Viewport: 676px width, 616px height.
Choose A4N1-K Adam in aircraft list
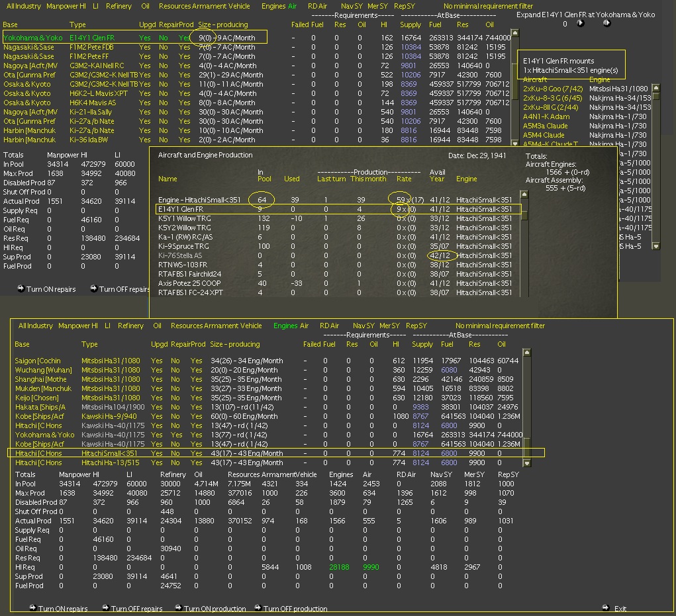point(546,116)
